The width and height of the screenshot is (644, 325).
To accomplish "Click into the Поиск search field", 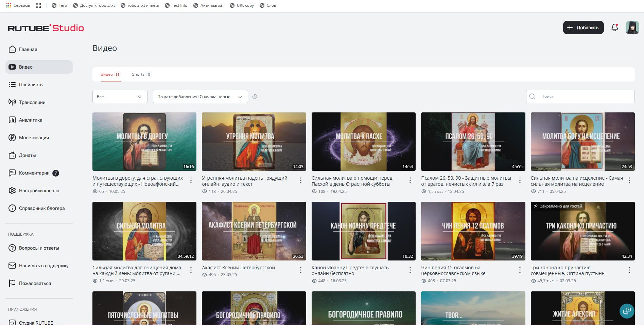I will tap(580, 96).
